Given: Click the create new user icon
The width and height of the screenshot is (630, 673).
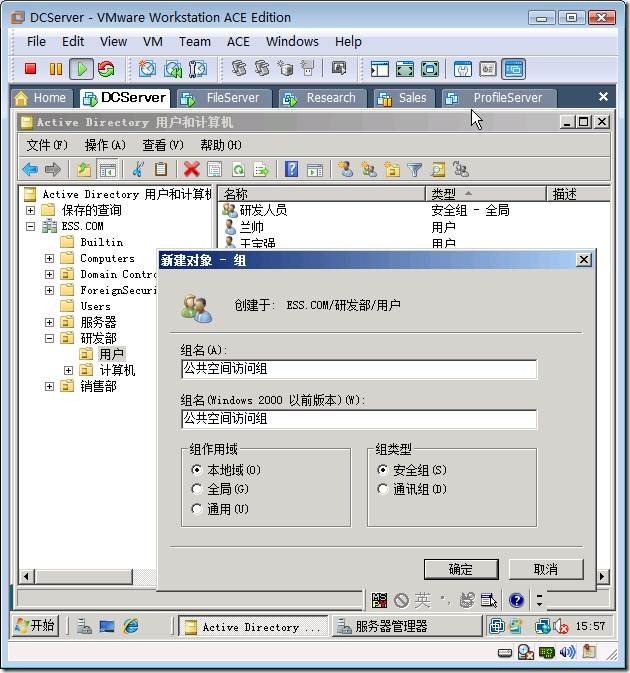Looking at the screenshot, I should click(345, 169).
